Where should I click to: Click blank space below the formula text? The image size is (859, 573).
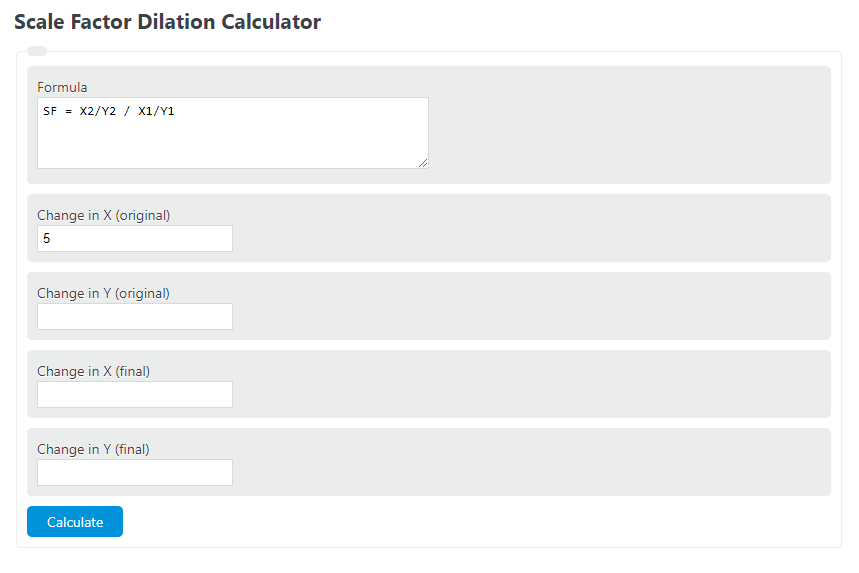pyautogui.click(x=232, y=145)
